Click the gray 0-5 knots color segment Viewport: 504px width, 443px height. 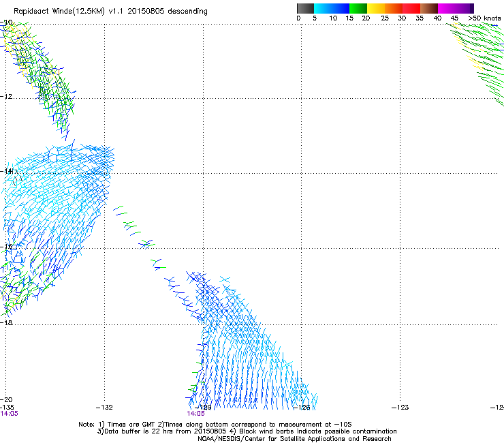point(305,8)
